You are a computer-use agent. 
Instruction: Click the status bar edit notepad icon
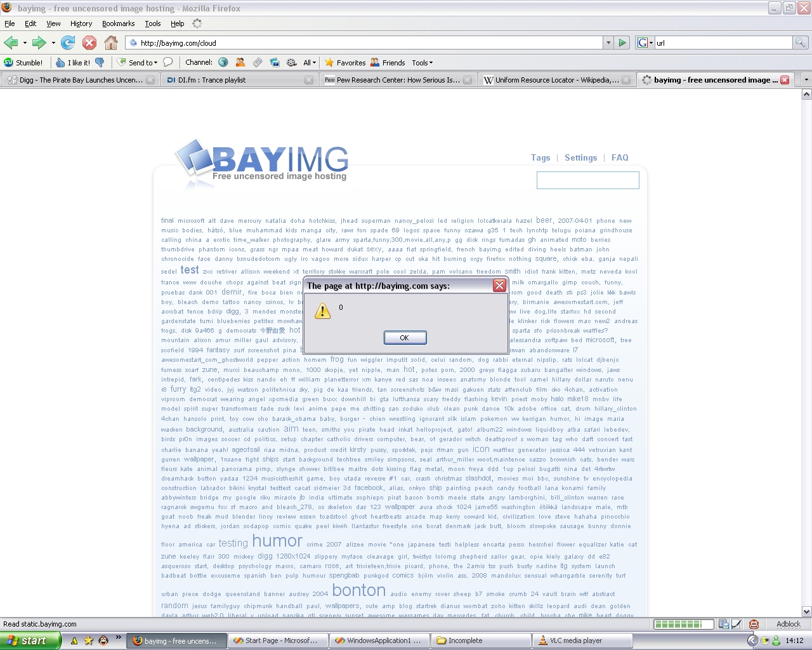pos(737,624)
